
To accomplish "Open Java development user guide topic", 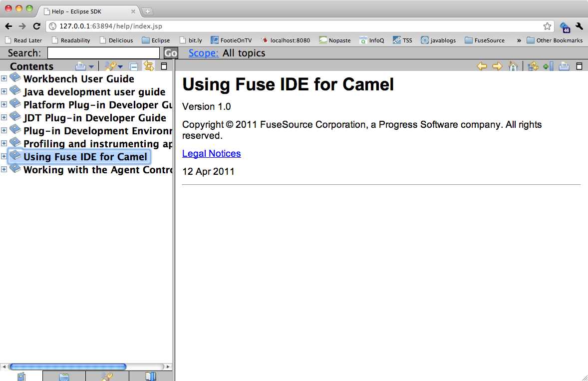I will [x=94, y=92].
